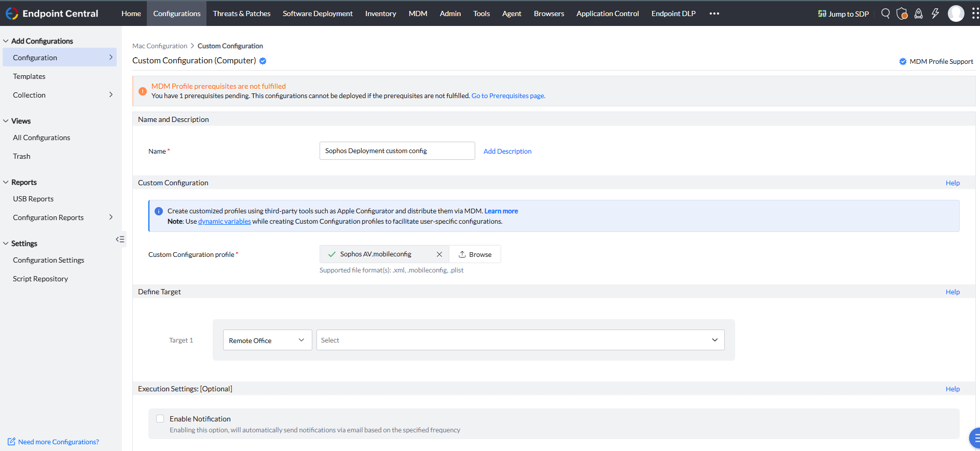Screen dimensions: 980x451
Task: Collapse the Add Configurations section
Action: [6, 41]
